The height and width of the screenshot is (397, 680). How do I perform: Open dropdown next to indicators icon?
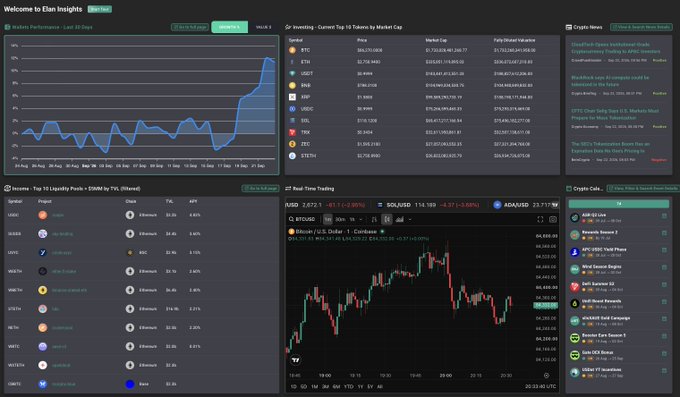tap(410, 220)
